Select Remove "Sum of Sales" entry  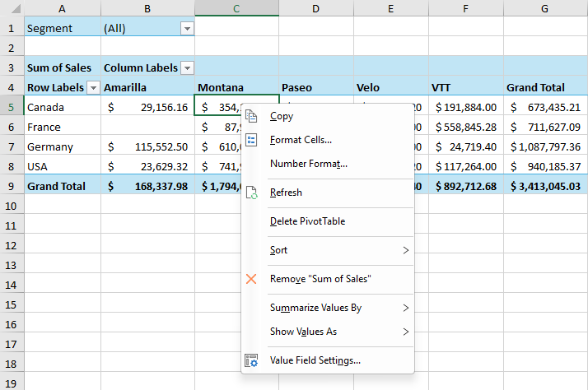pos(328,279)
